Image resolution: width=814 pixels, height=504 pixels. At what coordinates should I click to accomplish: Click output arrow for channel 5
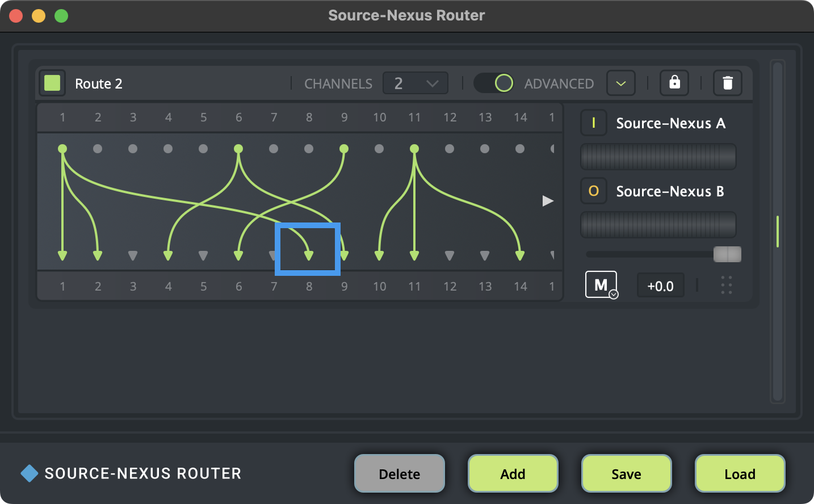tap(203, 255)
